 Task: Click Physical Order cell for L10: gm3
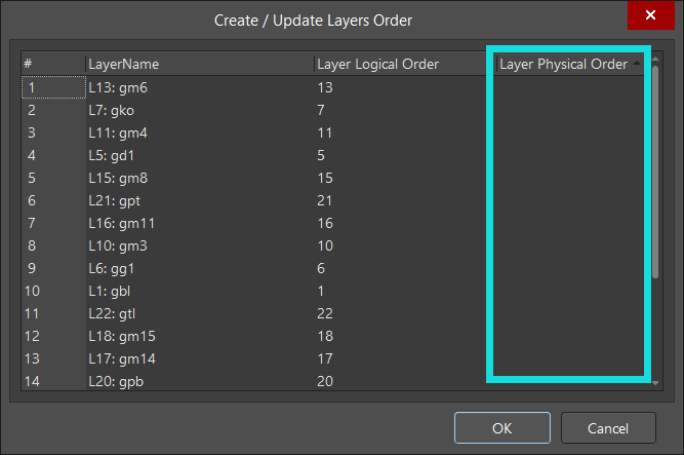pos(568,245)
